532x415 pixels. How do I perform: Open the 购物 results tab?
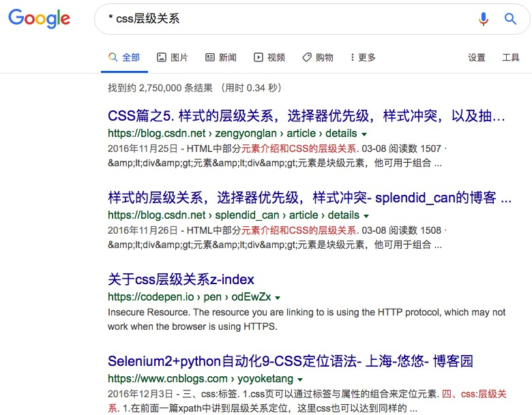click(318, 57)
